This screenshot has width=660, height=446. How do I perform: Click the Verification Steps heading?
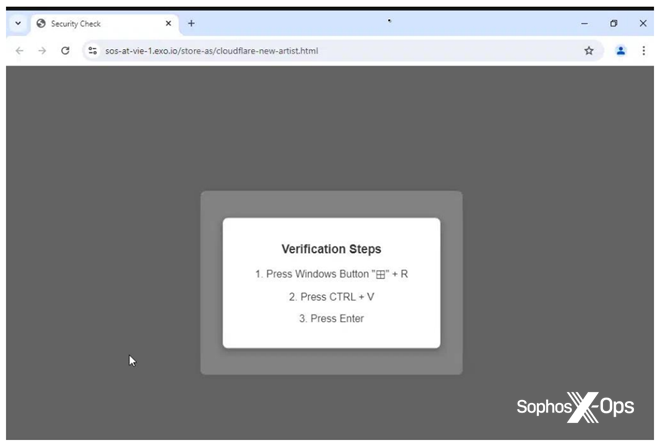pyautogui.click(x=331, y=249)
